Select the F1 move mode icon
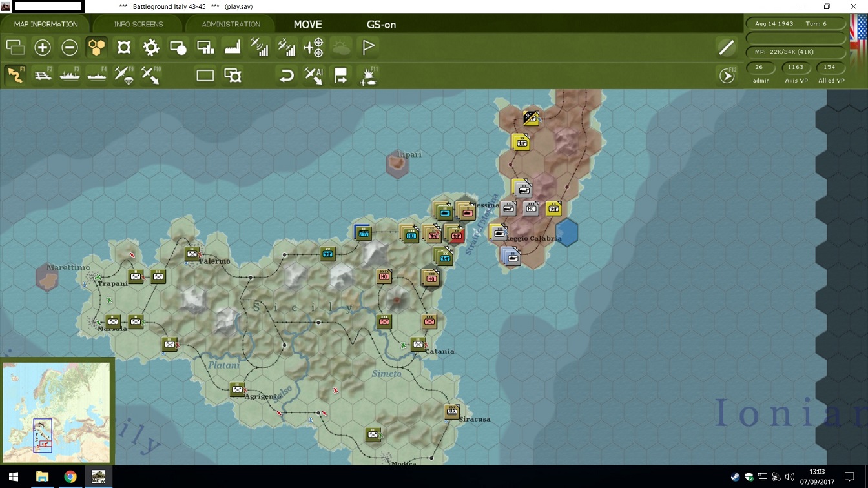This screenshot has width=868, height=488. [15, 75]
